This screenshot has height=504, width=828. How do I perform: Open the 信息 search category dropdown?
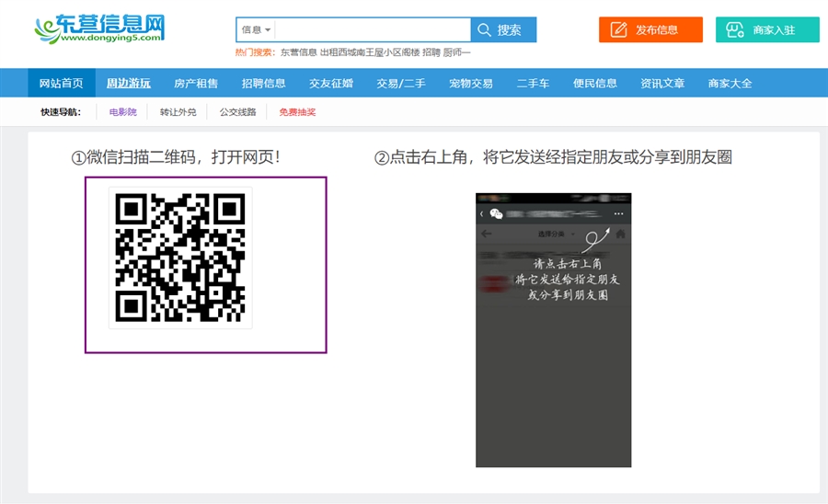pyautogui.click(x=256, y=29)
